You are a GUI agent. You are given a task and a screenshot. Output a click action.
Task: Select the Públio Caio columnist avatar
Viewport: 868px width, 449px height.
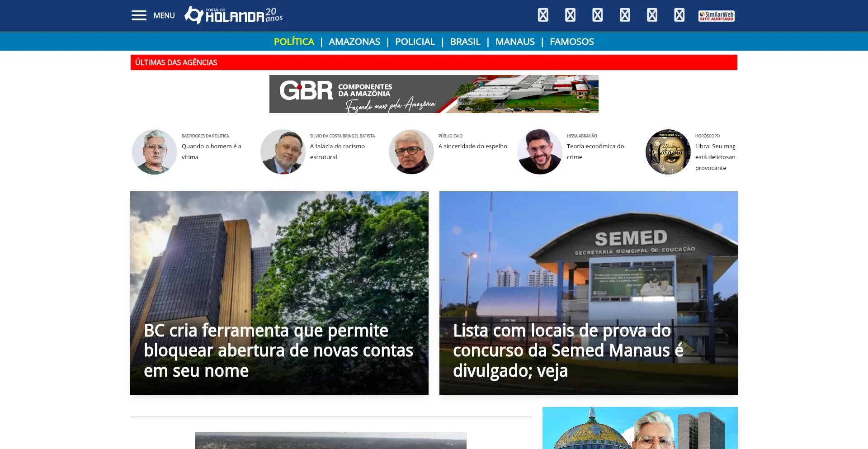[411, 152]
